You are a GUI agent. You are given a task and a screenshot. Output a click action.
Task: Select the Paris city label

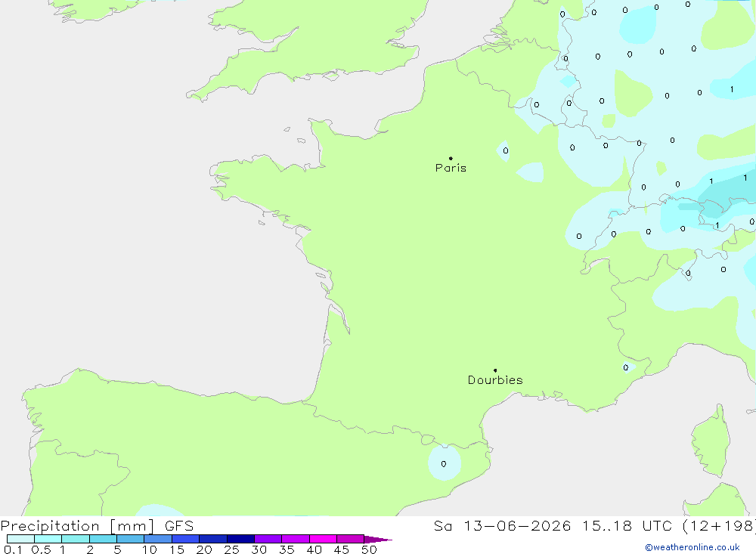point(451,168)
